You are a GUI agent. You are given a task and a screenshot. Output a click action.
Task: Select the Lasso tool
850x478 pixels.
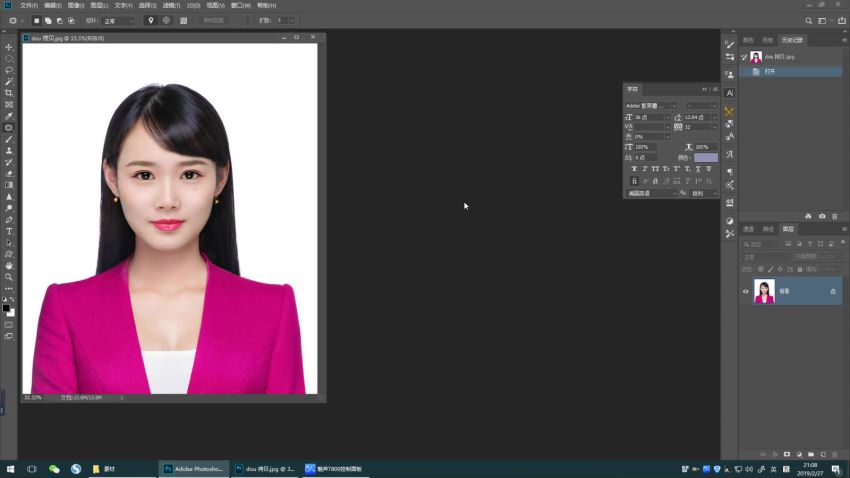[x=9, y=70]
